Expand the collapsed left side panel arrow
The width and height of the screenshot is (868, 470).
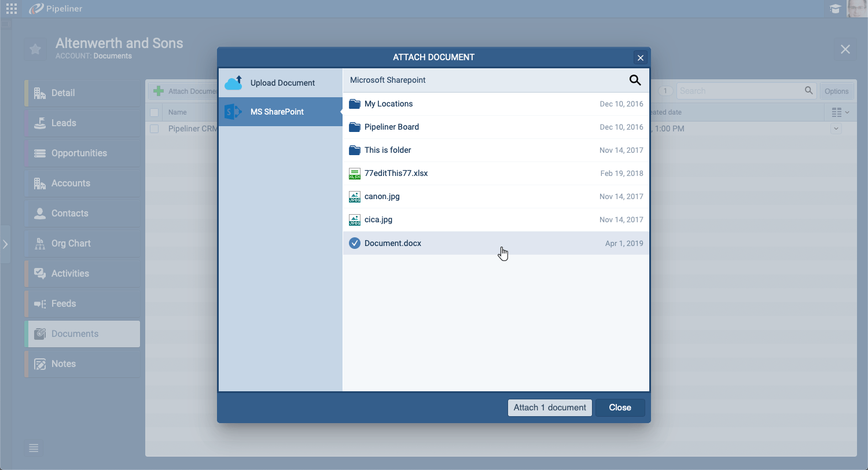[x=5, y=244]
